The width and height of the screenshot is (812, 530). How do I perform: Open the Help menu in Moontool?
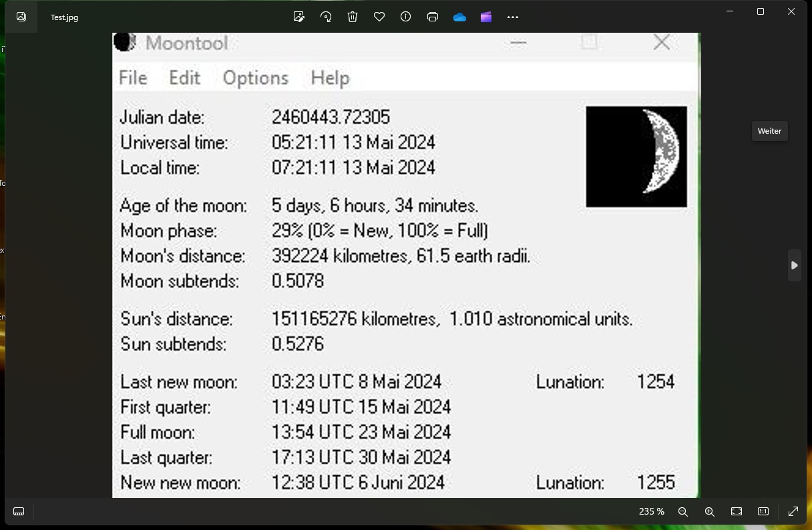click(330, 78)
